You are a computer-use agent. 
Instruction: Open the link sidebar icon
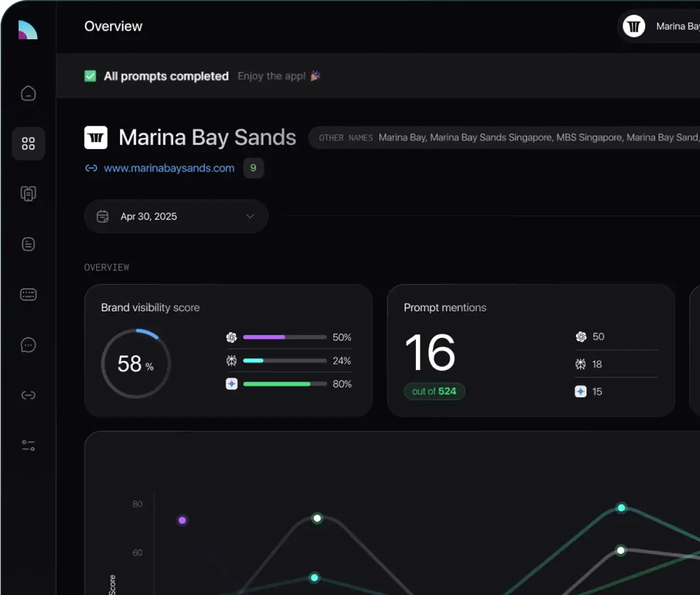(x=28, y=395)
